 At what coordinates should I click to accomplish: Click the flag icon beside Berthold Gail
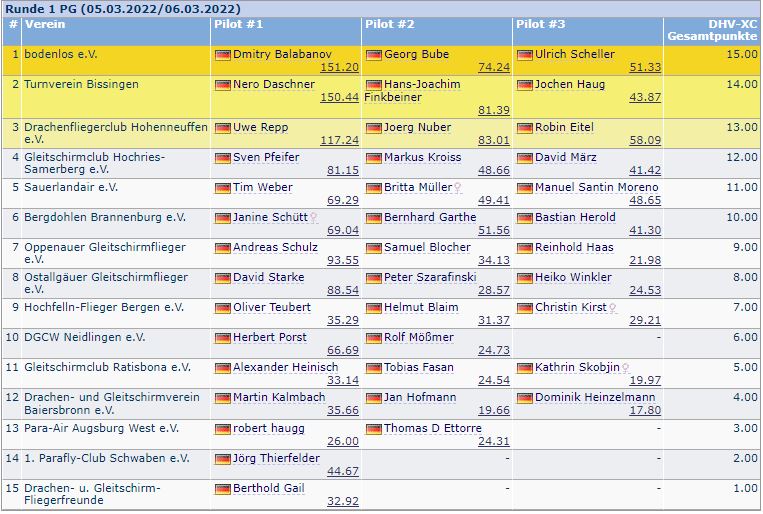pyautogui.click(x=222, y=489)
